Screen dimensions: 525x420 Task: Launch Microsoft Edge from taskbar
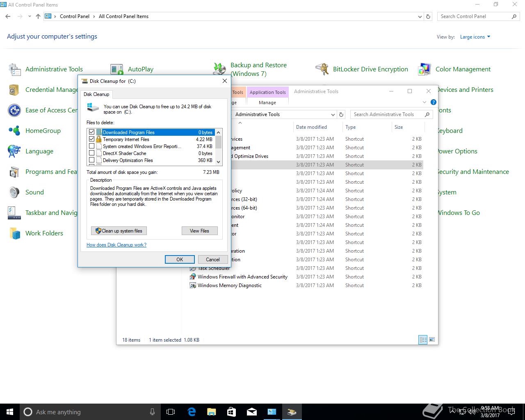click(x=191, y=412)
